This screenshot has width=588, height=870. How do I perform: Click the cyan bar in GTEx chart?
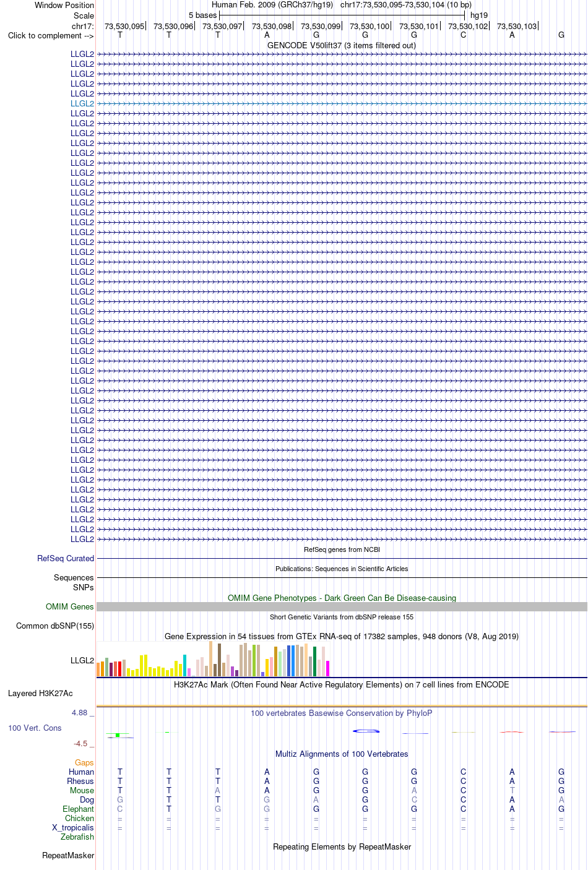tap(185, 665)
